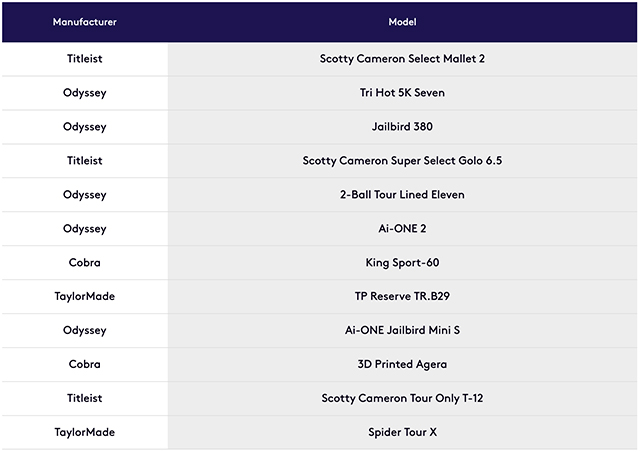This screenshot has width=640, height=452.
Task: Select the Spider Tour X cell
Action: click(402, 432)
